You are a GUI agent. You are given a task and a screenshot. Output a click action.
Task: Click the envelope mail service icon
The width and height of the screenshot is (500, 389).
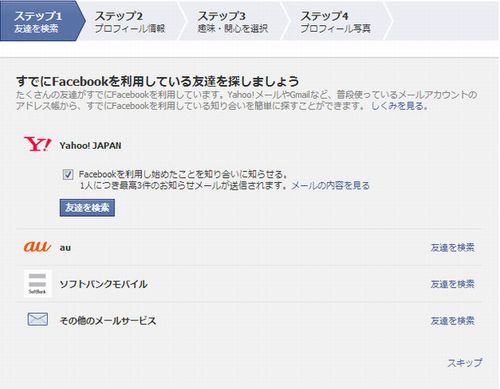coord(37,320)
